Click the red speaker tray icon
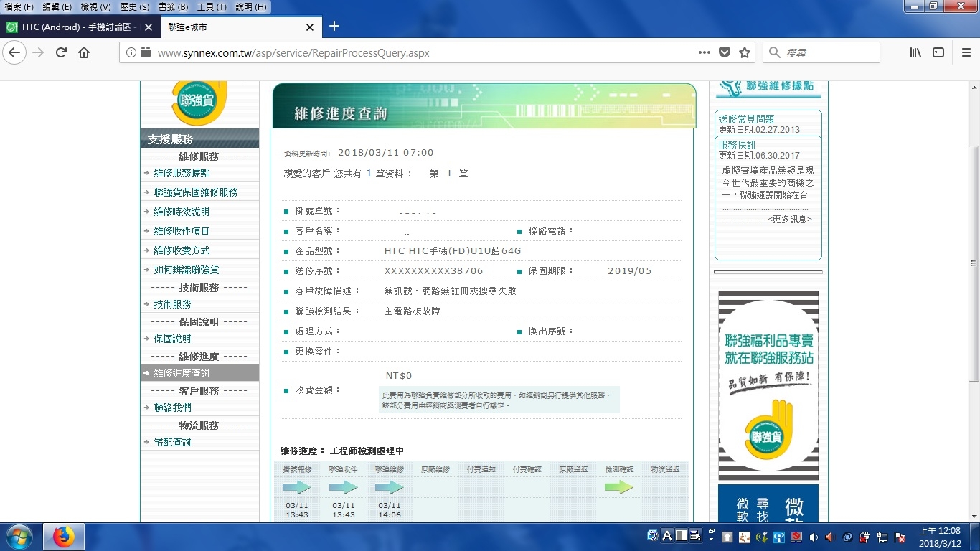Image resolution: width=980 pixels, height=551 pixels. 830,537
